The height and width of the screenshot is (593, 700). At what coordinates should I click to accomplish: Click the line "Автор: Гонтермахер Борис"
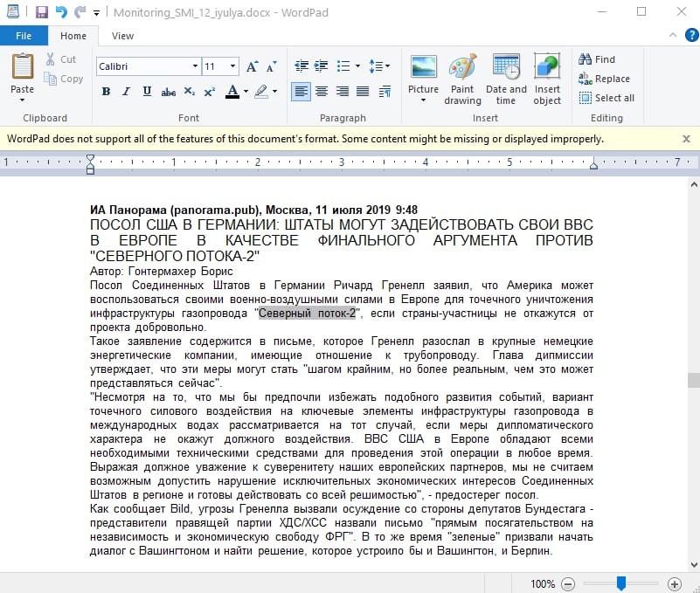(161, 272)
